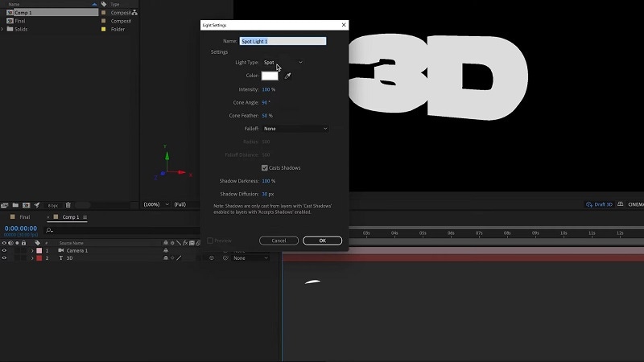
Task: Click the lock column header in timeline
Action: [x=23, y=243]
